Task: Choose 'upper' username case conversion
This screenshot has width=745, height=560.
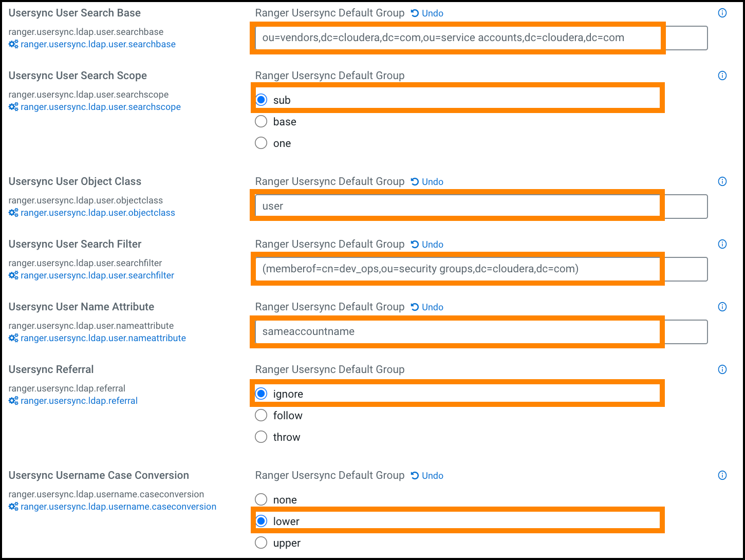Action: point(261,543)
